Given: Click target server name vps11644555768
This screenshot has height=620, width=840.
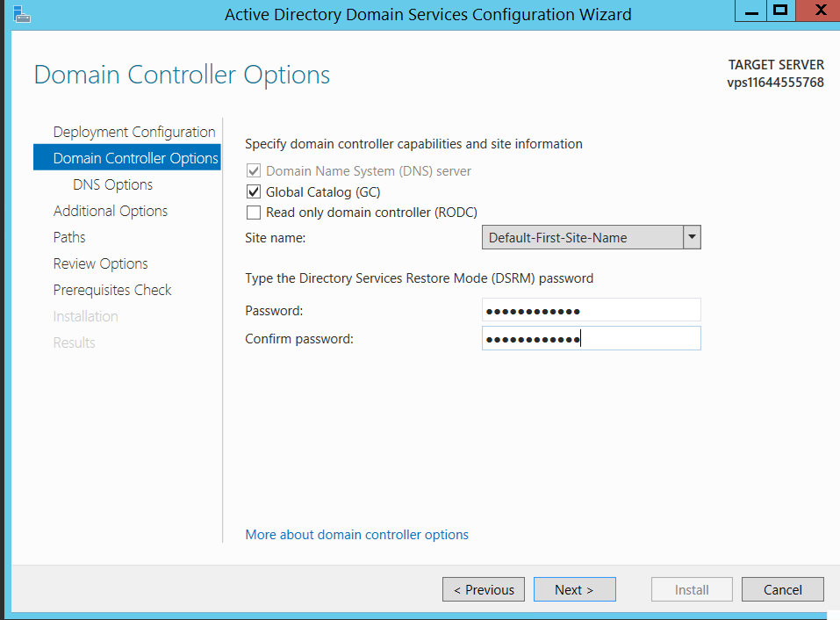Looking at the screenshot, I should tap(775, 83).
